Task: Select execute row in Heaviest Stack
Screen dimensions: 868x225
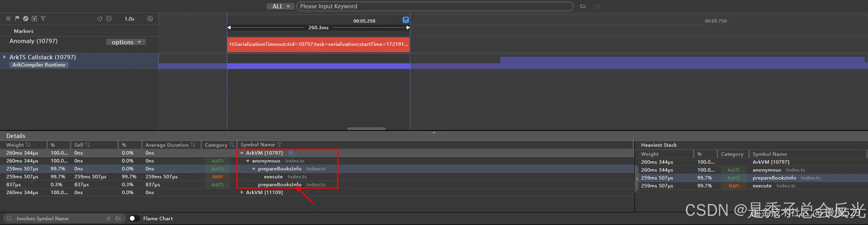Action: pos(752,186)
